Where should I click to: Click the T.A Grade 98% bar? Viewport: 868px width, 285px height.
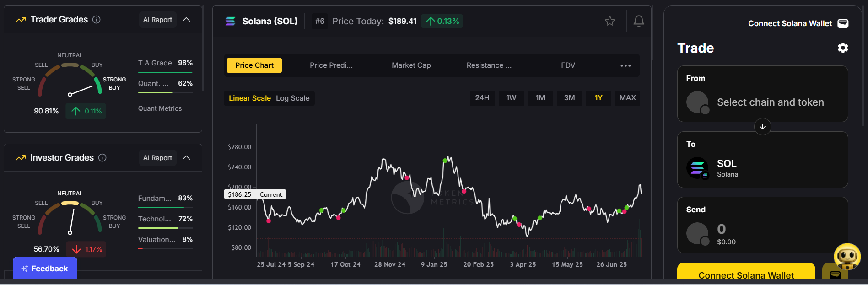point(165,72)
